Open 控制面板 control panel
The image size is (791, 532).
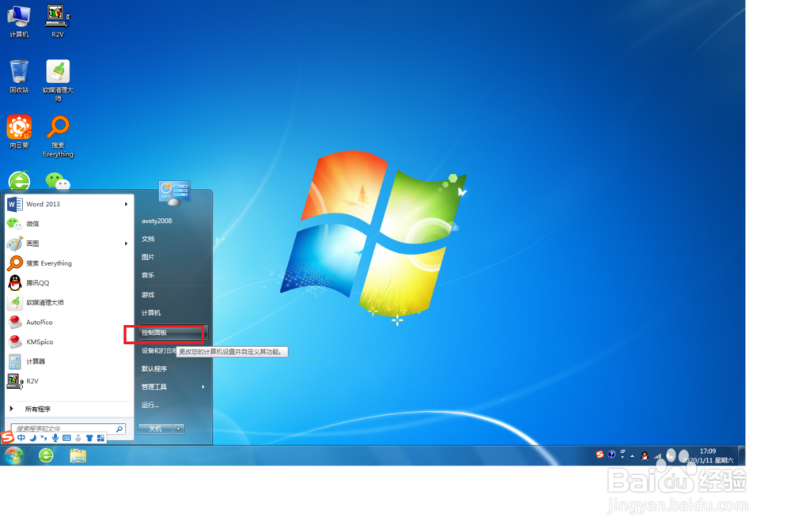pos(172,333)
